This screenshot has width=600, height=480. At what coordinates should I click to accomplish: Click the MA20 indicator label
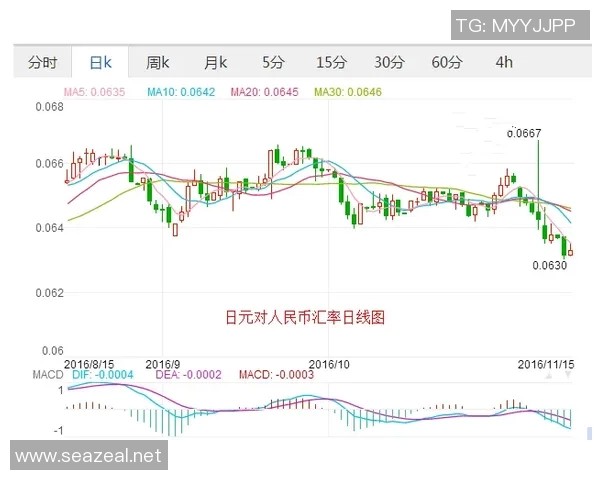click(264, 92)
